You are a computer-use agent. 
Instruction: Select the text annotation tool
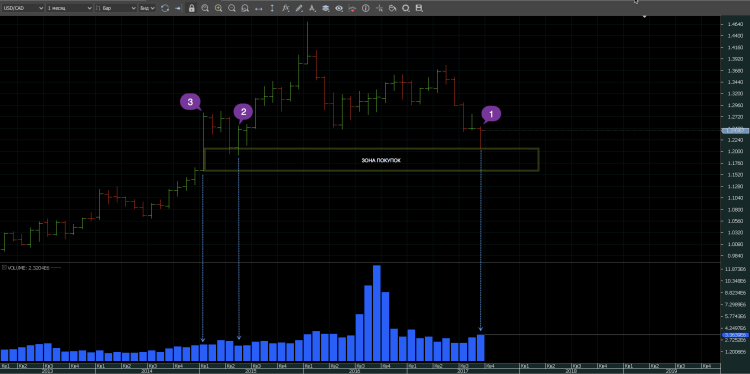pyautogui.click(x=312, y=8)
